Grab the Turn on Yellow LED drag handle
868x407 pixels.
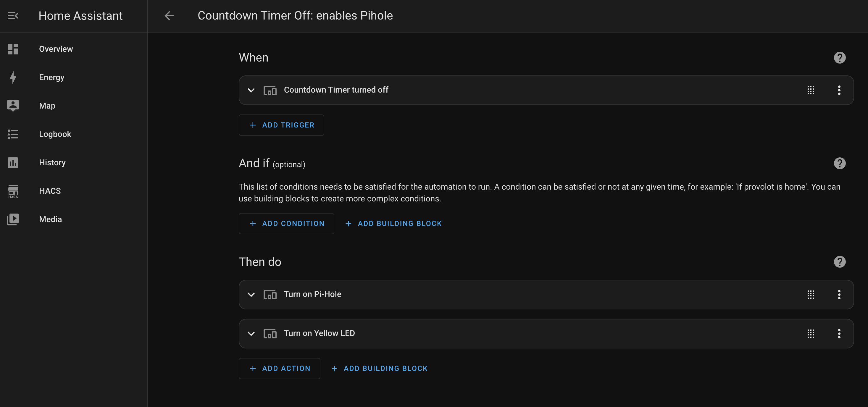[x=811, y=334]
